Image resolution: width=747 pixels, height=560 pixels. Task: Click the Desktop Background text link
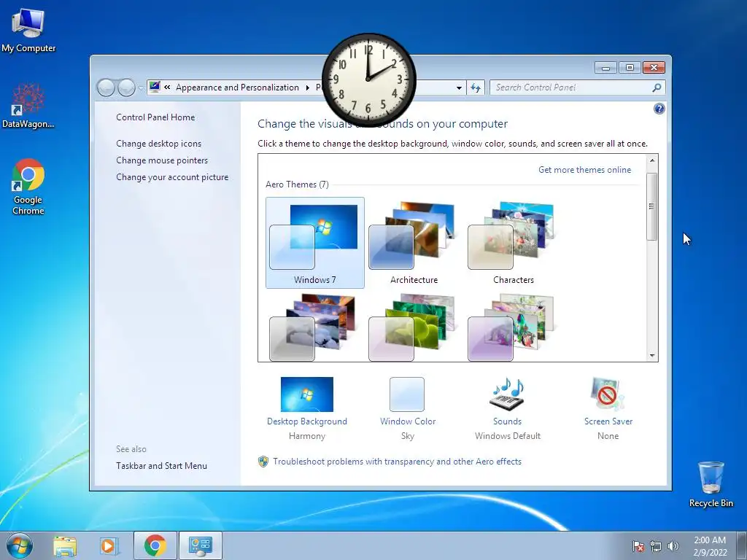point(307,421)
